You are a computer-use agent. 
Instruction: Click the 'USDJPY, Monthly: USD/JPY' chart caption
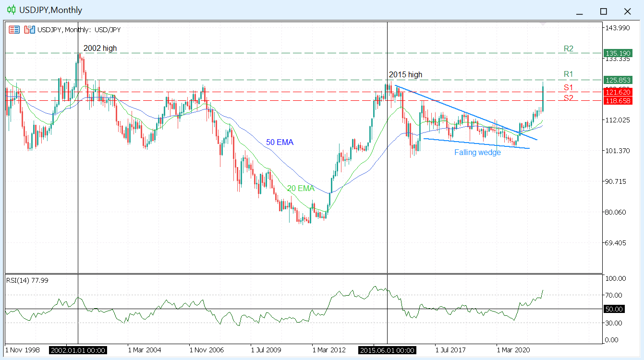click(x=79, y=30)
